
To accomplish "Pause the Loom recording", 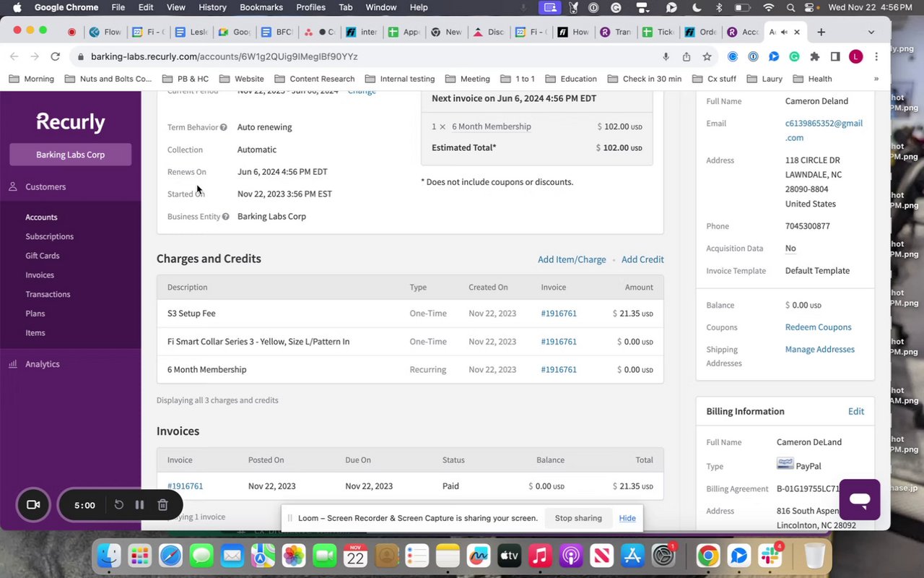I will [x=140, y=505].
